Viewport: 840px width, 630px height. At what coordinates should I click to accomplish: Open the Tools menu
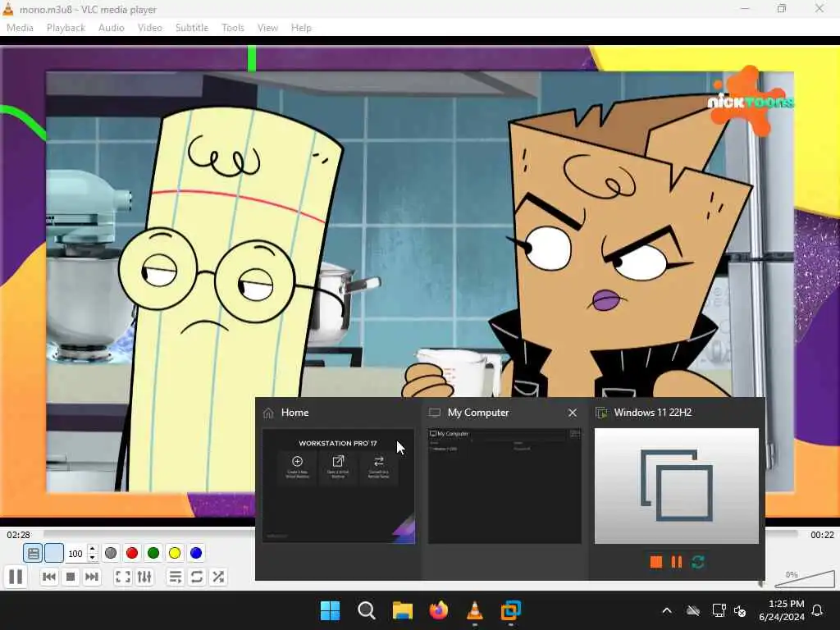click(x=233, y=28)
